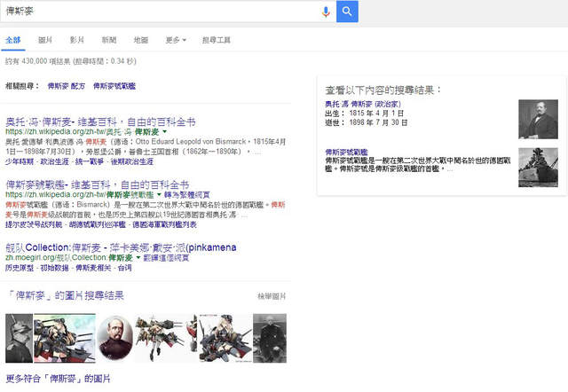Open the 台词 sublink
The width and height of the screenshot is (568, 392).
click(124, 268)
